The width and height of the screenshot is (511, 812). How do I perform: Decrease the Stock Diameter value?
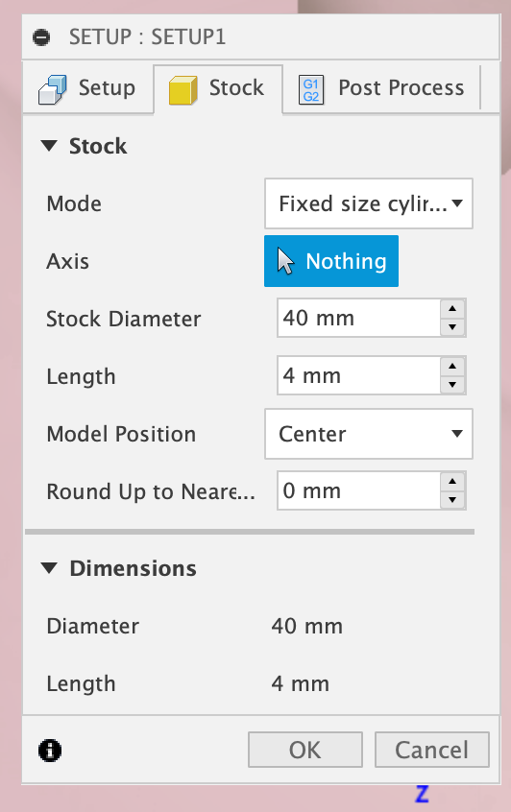click(452, 327)
